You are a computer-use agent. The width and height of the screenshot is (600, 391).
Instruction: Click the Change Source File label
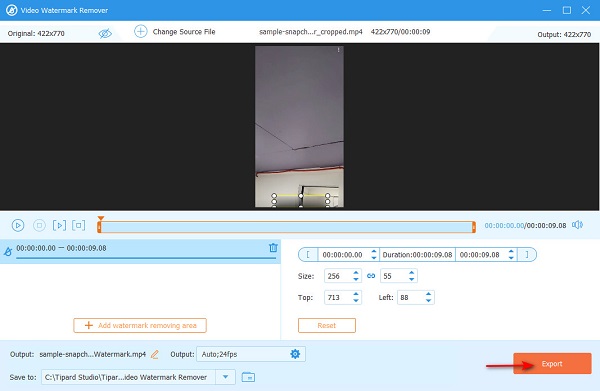[184, 32]
